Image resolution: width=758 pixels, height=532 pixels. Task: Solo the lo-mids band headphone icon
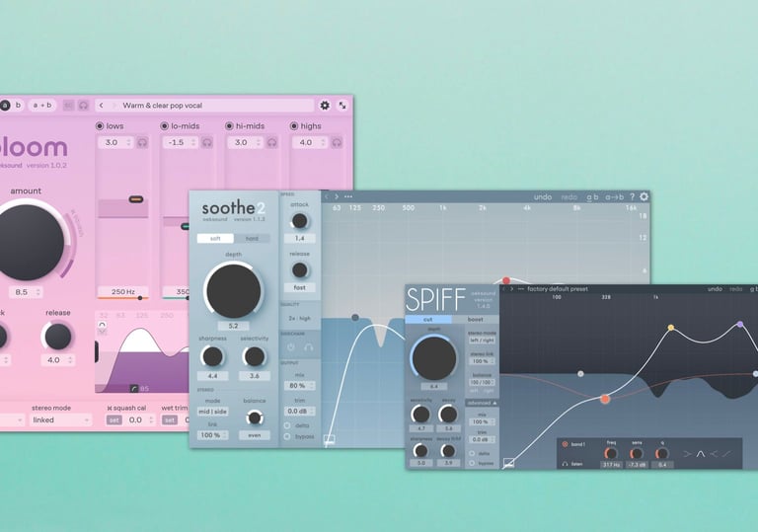[x=207, y=142]
